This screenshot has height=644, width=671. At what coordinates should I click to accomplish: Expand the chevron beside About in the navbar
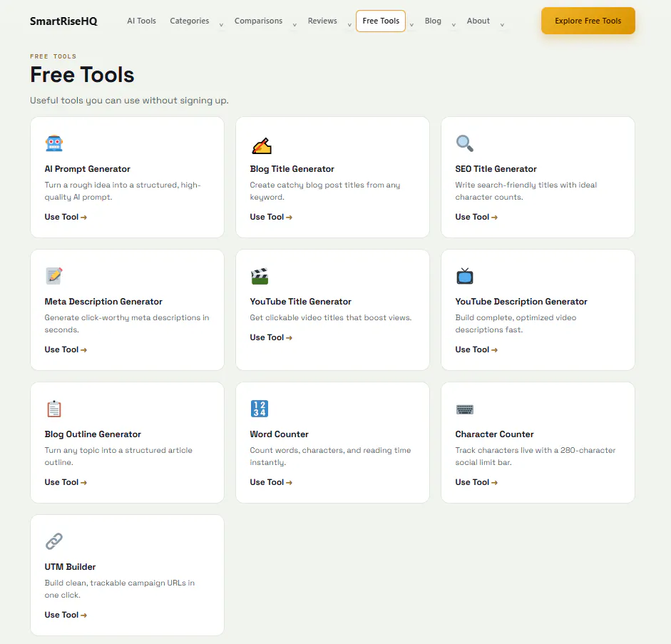pos(502,25)
